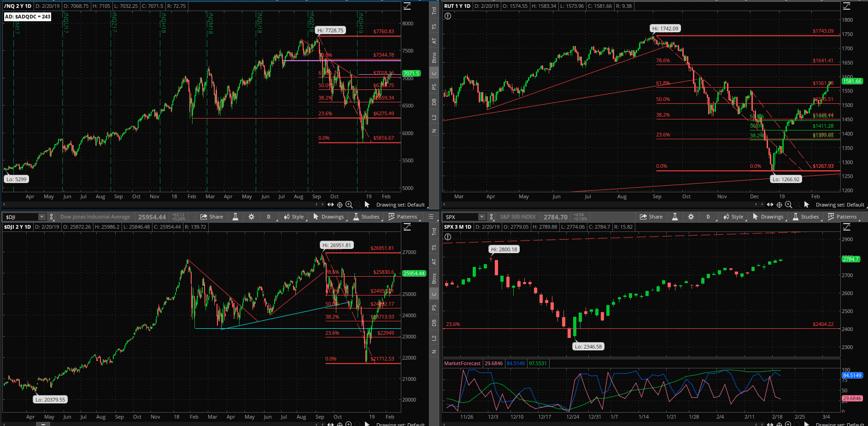Viewport: 868px width, 426px height.
Task: Click the $DJI symbol input field
Action: coord(21,217)
